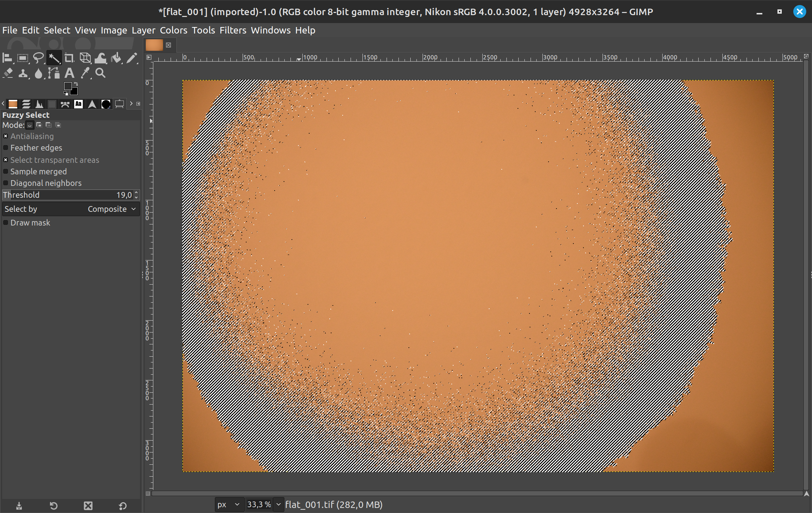Click the foreground color swatch

point(68,86)
